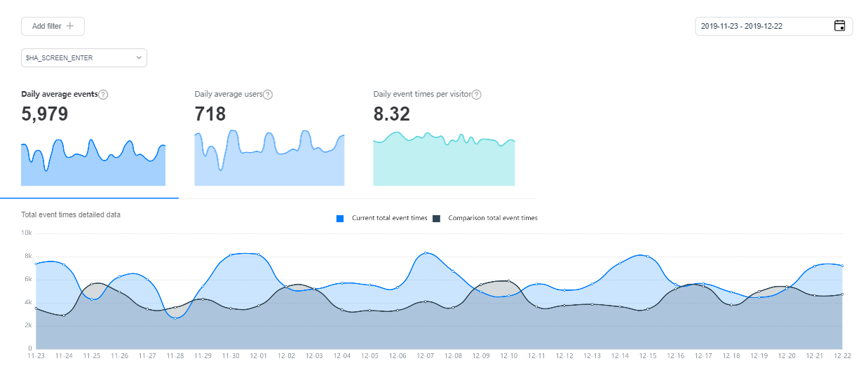The height and width of the screenshot is (375, 868).
Task: Open the $HA_SCREEN_ENTER event dropdown
Action: click(x=84, y=57)
